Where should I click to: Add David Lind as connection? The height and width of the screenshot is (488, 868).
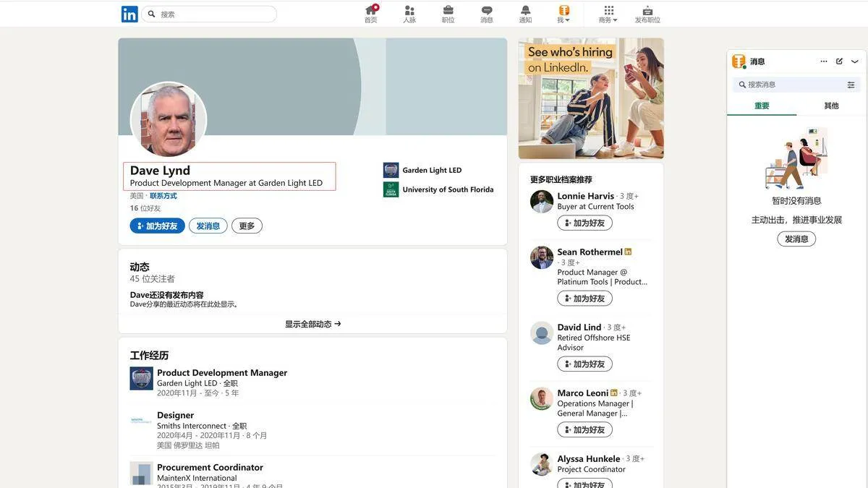click(x=584, y=364)
